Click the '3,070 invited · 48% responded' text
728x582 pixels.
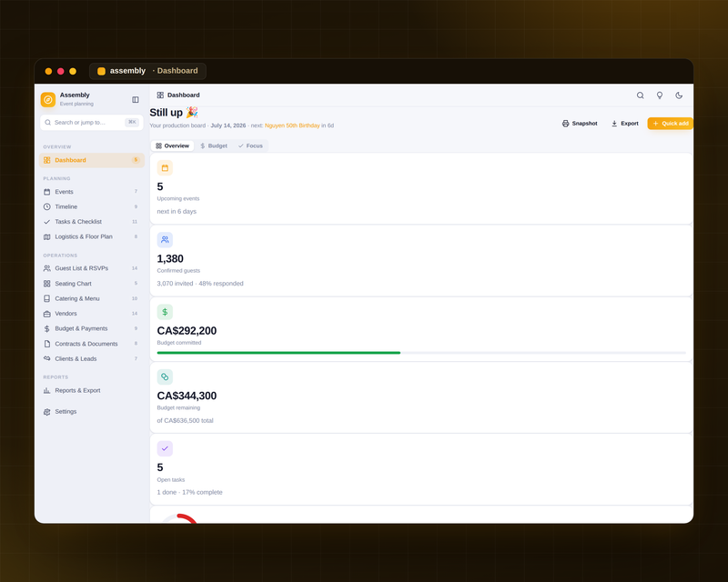pos(200,284)
